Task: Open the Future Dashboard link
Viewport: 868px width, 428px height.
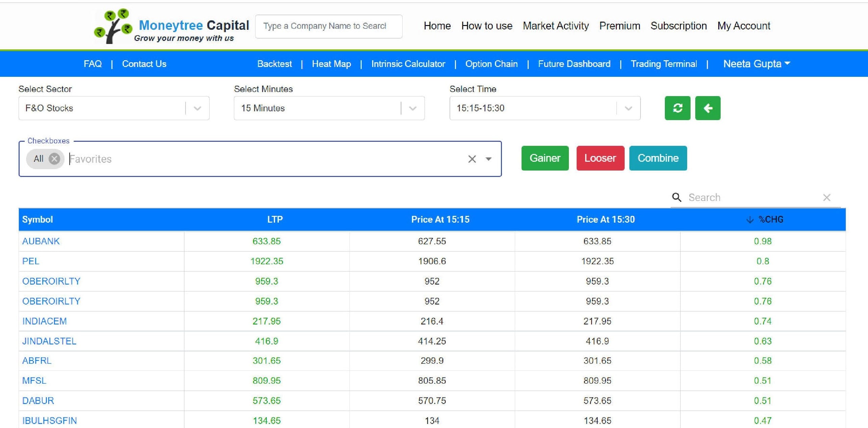Action: [x=574, y=64]
